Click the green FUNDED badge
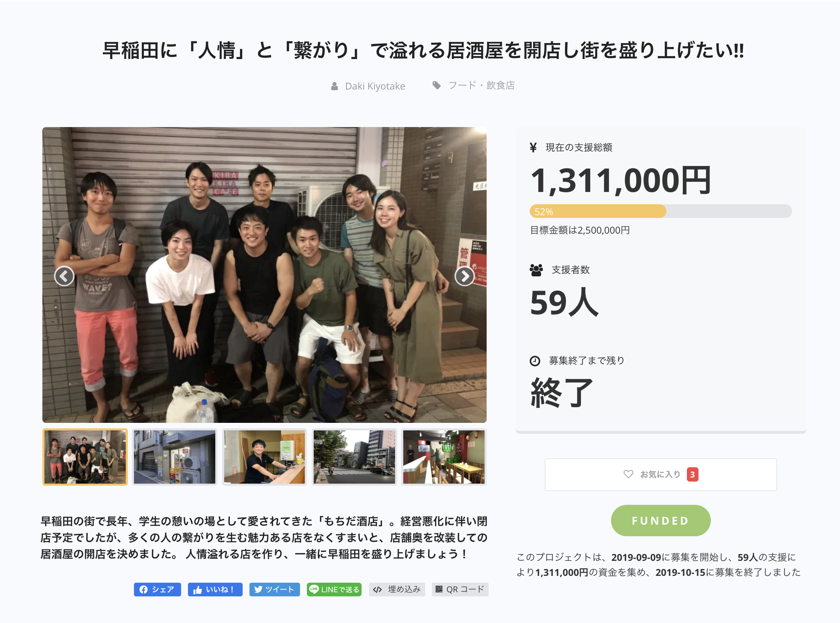The image size is (840, 623). tap(660, 521)
